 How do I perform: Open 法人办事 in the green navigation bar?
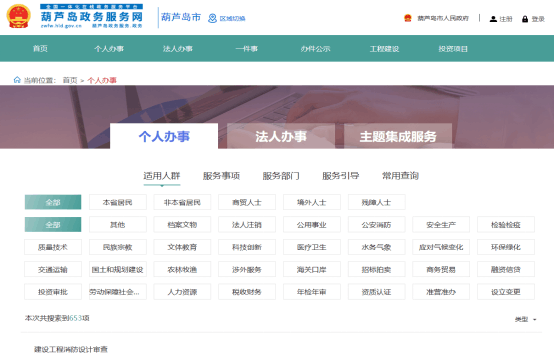(x=178, y=49)
